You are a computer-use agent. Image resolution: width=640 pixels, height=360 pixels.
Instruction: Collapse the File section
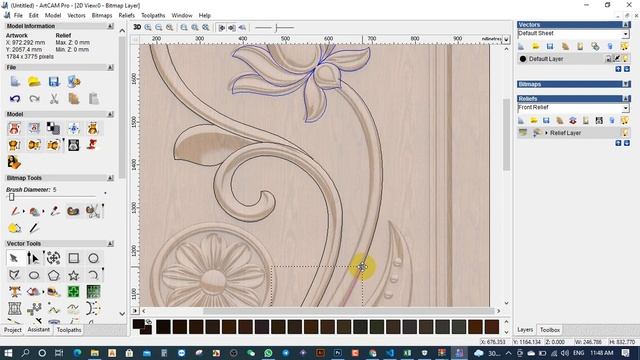pyautogui.click(x=110, y=67)
